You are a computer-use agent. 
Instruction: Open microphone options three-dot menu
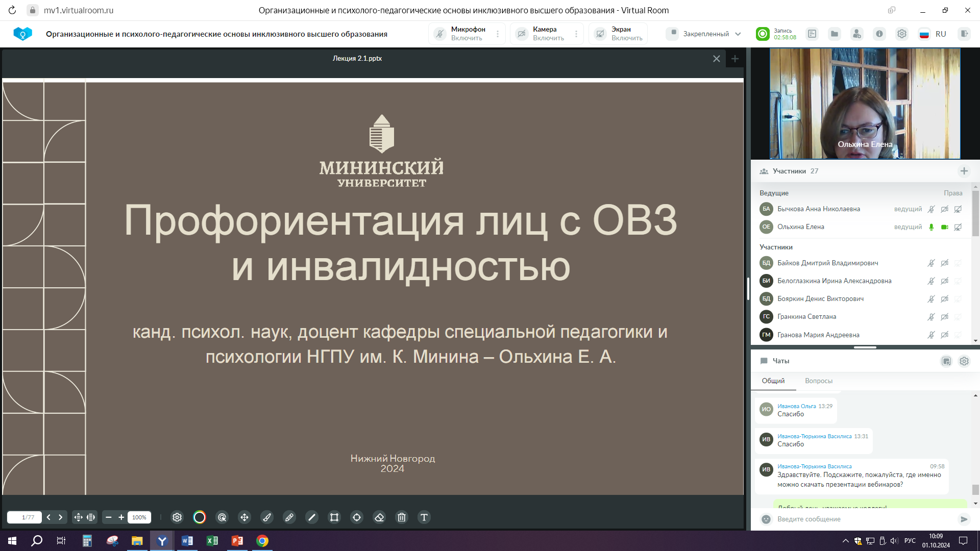tap(498, 34)
